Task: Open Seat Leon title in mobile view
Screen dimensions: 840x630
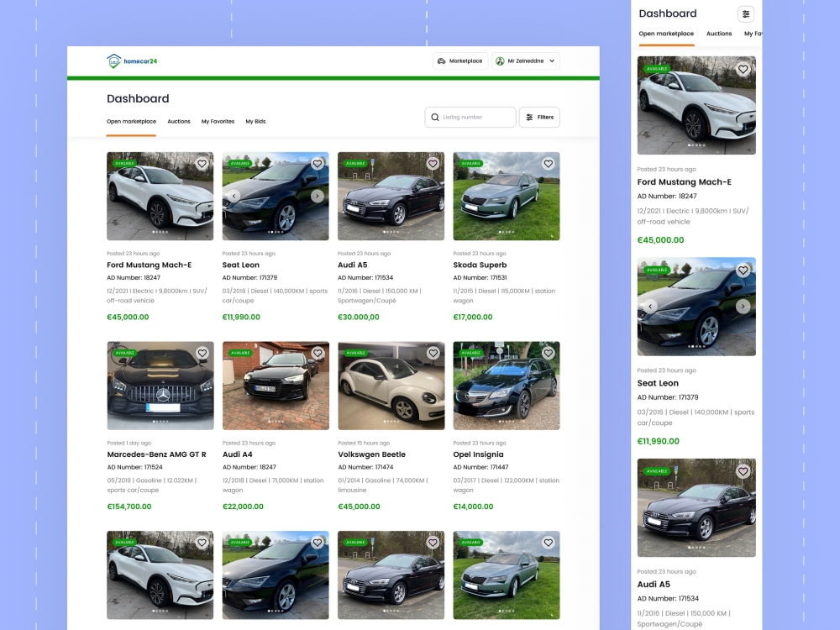Action: (x=658, y=384)
